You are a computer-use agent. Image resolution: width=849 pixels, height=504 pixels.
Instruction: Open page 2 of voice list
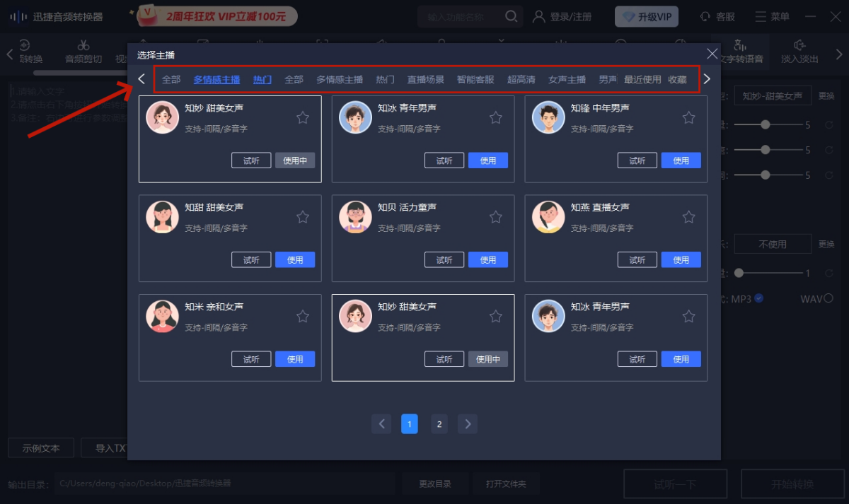click(439, 424)
